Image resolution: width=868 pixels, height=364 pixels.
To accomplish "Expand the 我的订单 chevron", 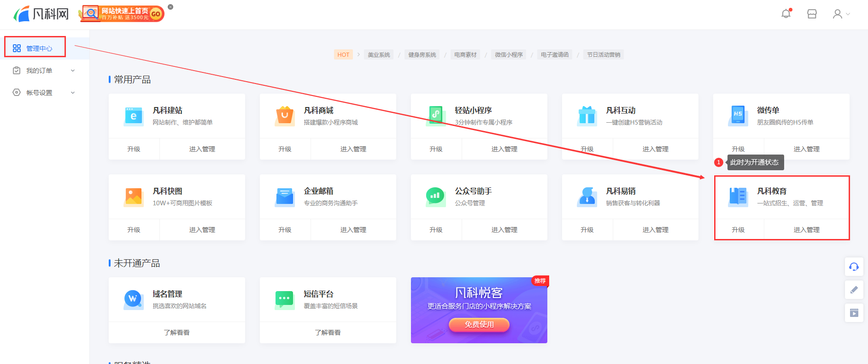I will point(73,71).
